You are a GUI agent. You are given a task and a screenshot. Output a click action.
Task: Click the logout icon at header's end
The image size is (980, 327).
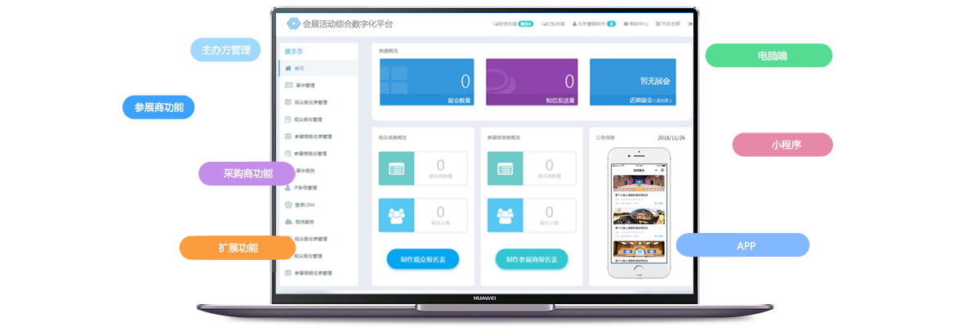point(690,25)
